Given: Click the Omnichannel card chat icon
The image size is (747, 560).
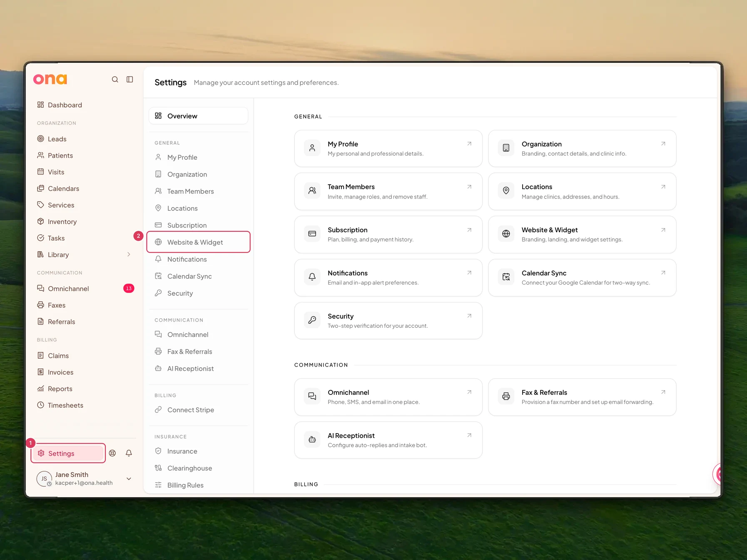Looking at the screenshot, I should click(312, 396).
